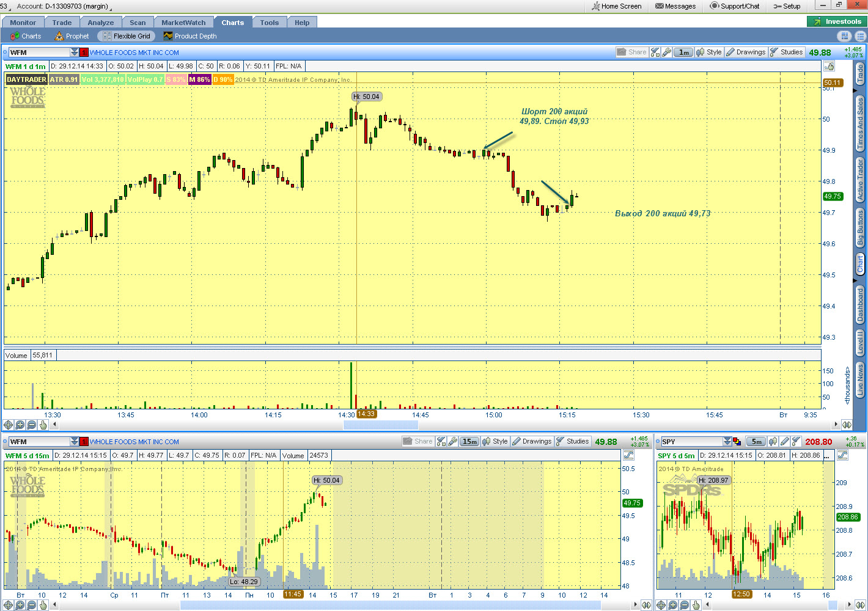Open the Home Screen button

(x=616, y=6)
